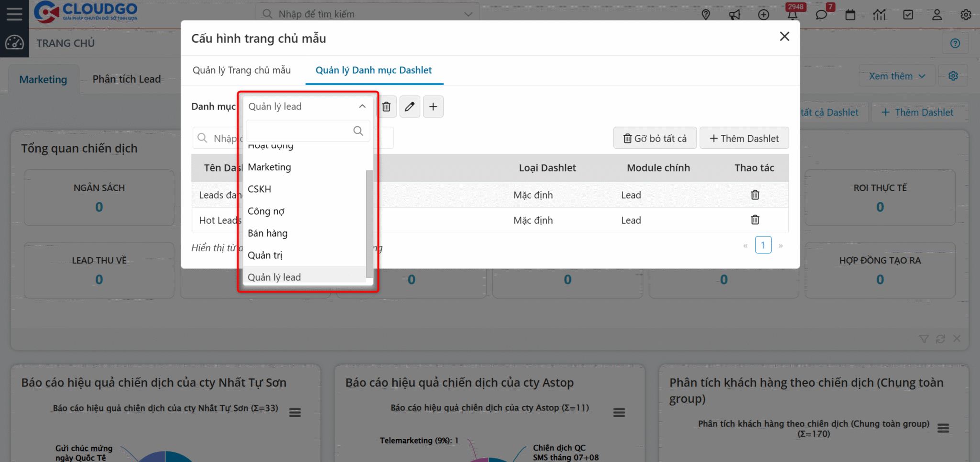Open chart menu for Nhất Tự Sơn report
This screenshot has width=980, height=462.
[x=295, y=412]
